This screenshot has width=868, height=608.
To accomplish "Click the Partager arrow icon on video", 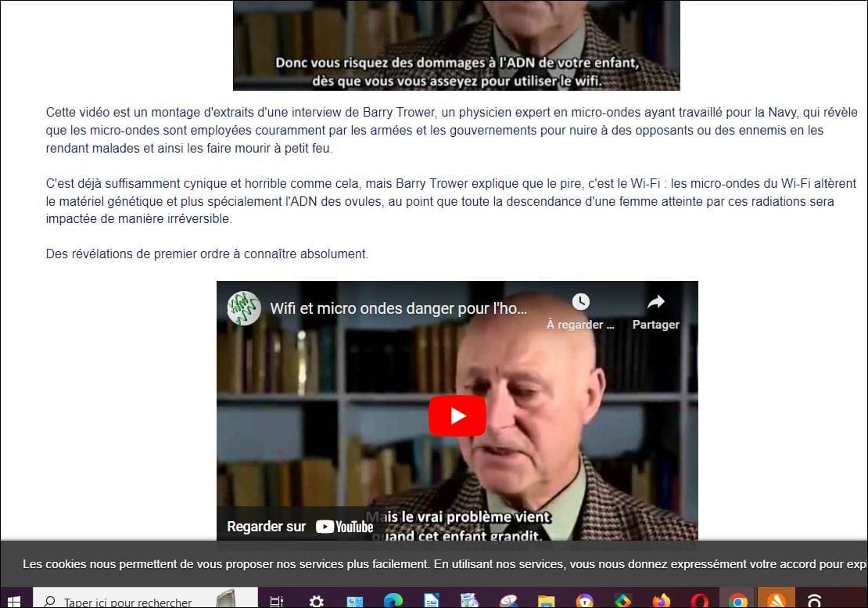I will click(656, 302).
